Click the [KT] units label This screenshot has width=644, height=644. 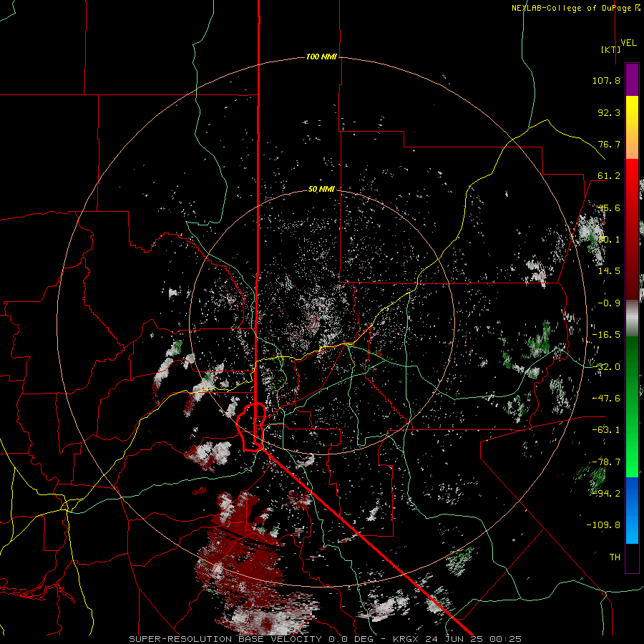point(611,49)
